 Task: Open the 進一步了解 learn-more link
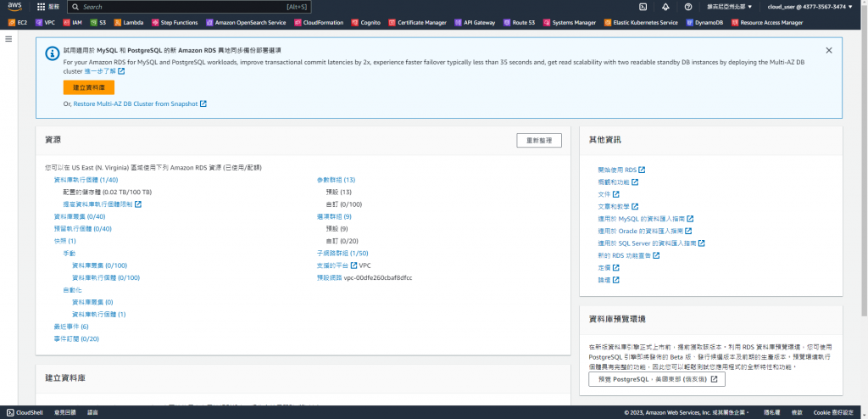[104, 71]
